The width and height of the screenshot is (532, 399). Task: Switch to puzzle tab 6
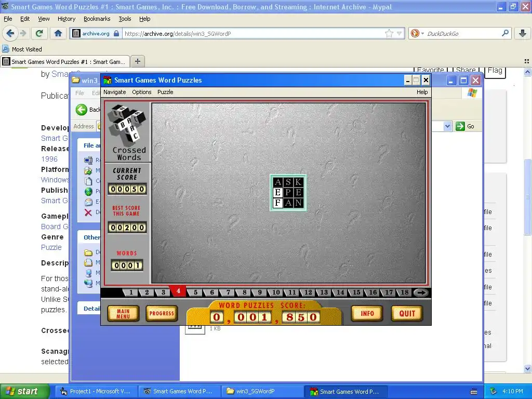(212, 292)
